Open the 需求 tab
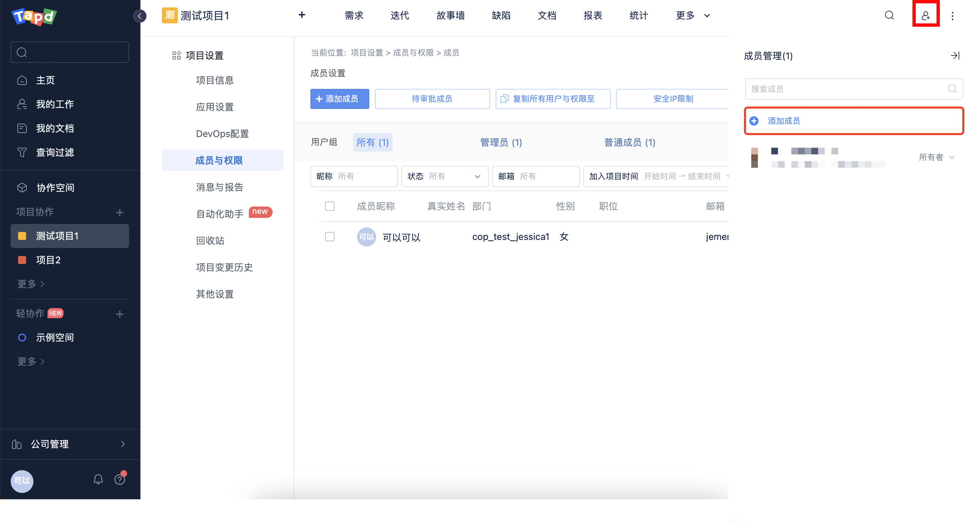This screenshot has width=980, height=524. pyautogui.click(x=354, y=15)
